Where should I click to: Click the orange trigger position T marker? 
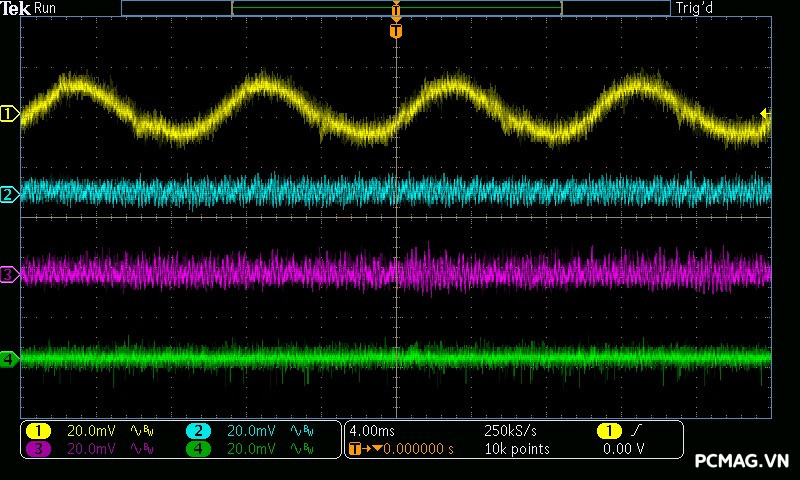pyautogui.click(x=396, y=32)
